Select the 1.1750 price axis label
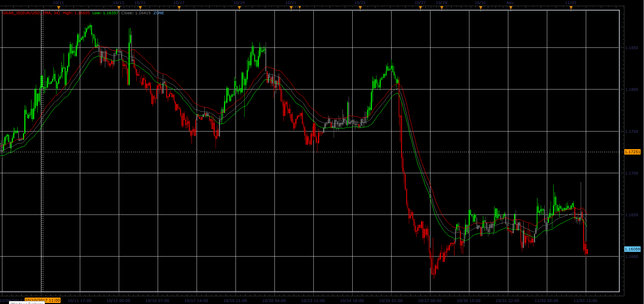644x304 pixels. click(x=631, y=131)
